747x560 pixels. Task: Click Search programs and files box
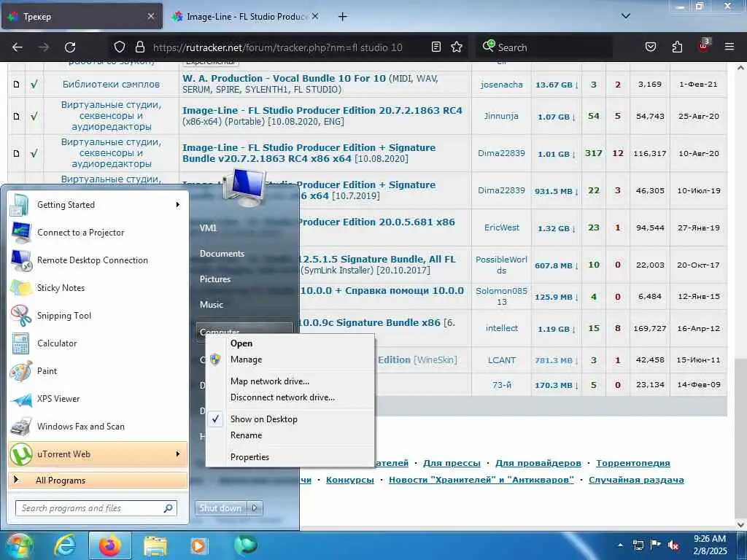(96, 508)
